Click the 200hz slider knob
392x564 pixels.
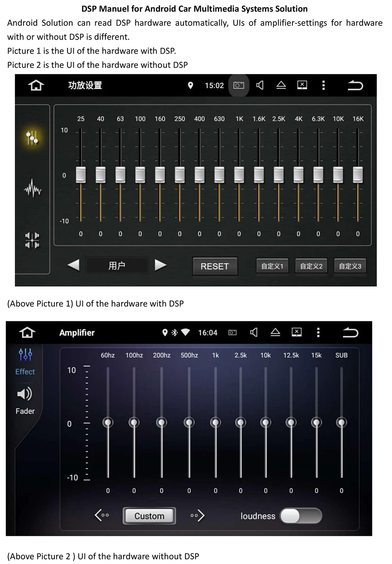click(x=162, y=423)
